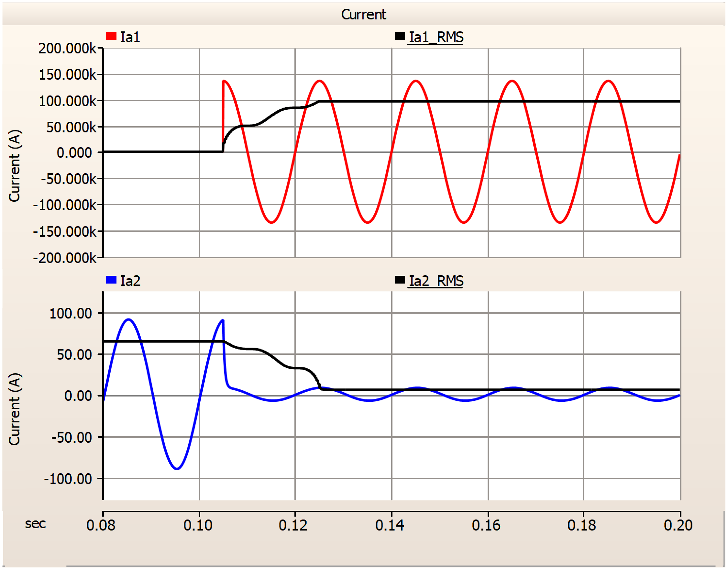Viewport: 728px width, 570px height.
Task: Click the 100.00 label on lower graph
Action: pos(71,313)
